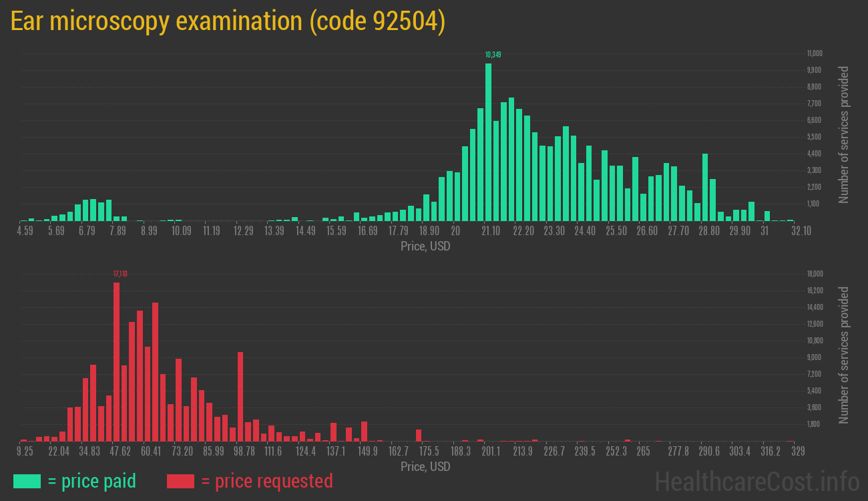The height and width of the screenshot is (501, 868).
Task: Click the green price paid legend swatch
Action: [x=27, y=481]
